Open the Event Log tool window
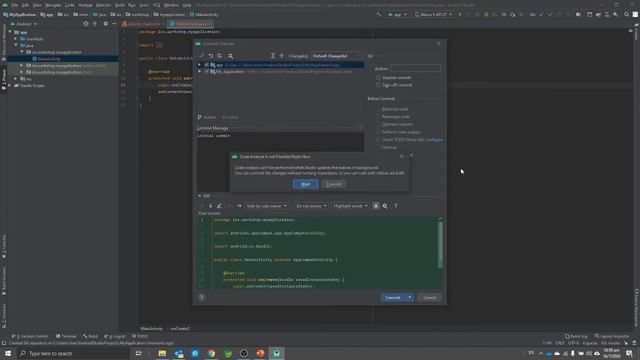Viewport: 640px width, 360px height. (576, 336)
